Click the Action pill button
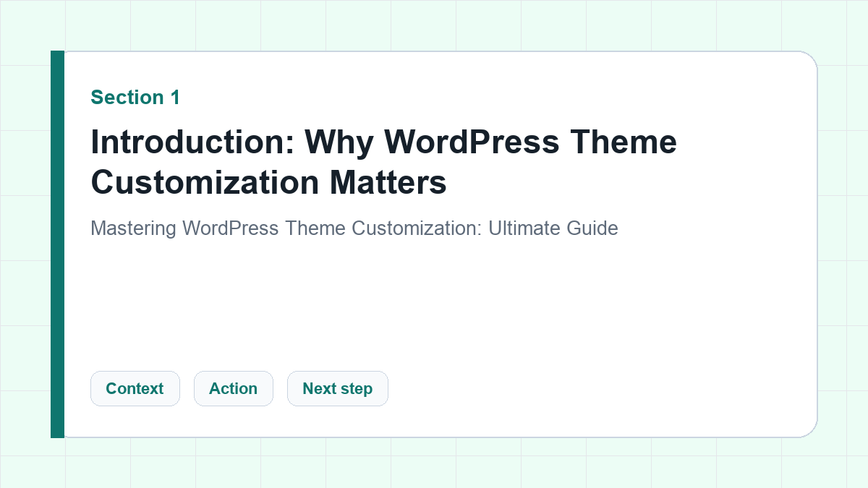Screen dimensions: 868x488 click(233, 388)
